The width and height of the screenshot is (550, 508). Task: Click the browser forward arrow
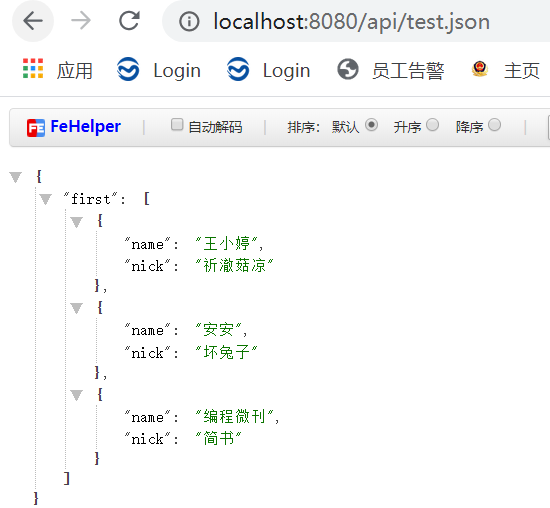(x=81, y=21)
